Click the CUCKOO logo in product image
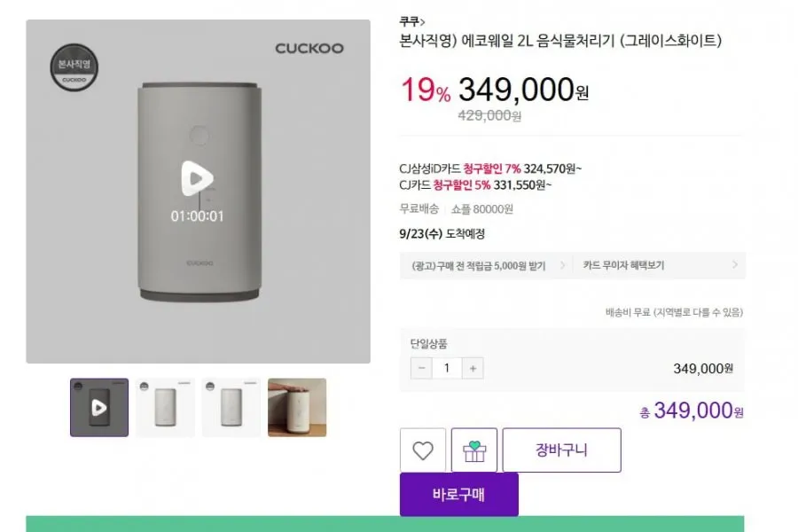The height and width of the screenshot is (532, 798). click(309, 49)
